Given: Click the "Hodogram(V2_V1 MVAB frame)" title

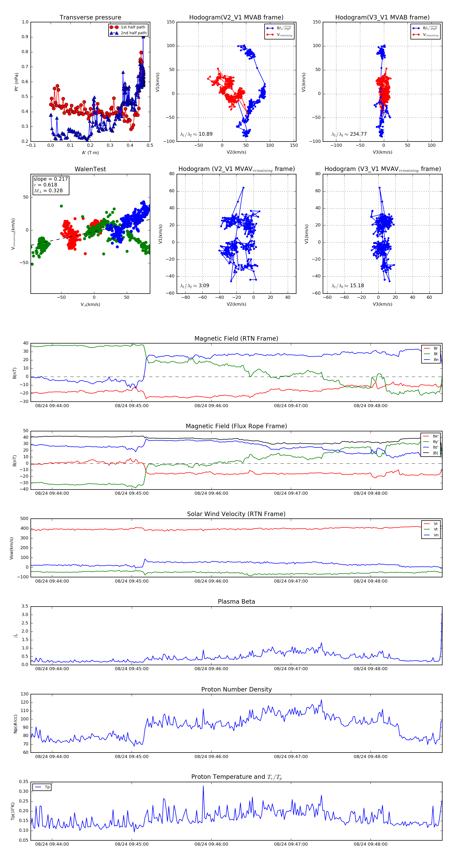Looking at the screenshot, I should [x=236, y=18].
